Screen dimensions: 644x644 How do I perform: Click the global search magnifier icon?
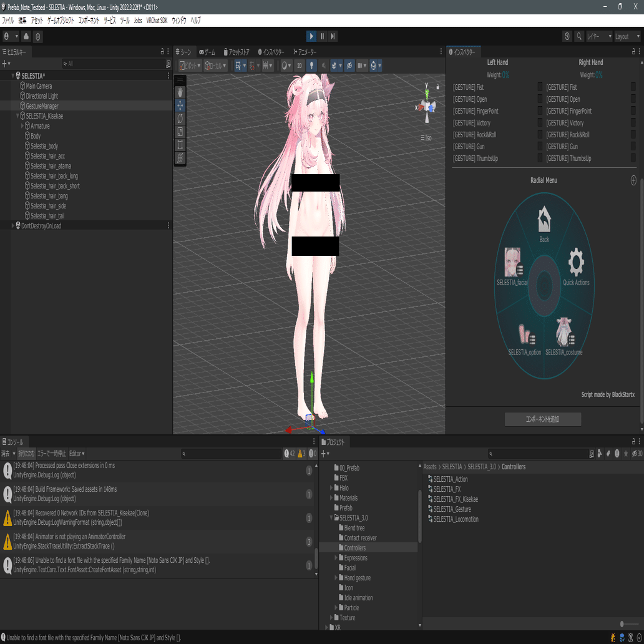[x=578, y=36]
